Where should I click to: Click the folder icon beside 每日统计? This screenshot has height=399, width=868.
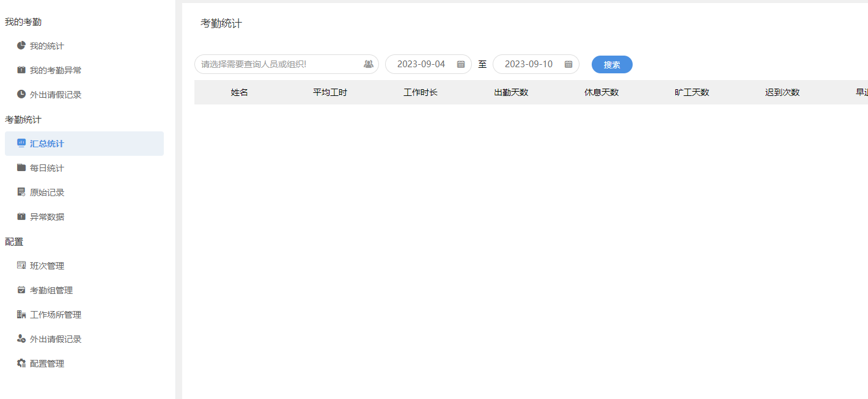click(21, 168)
